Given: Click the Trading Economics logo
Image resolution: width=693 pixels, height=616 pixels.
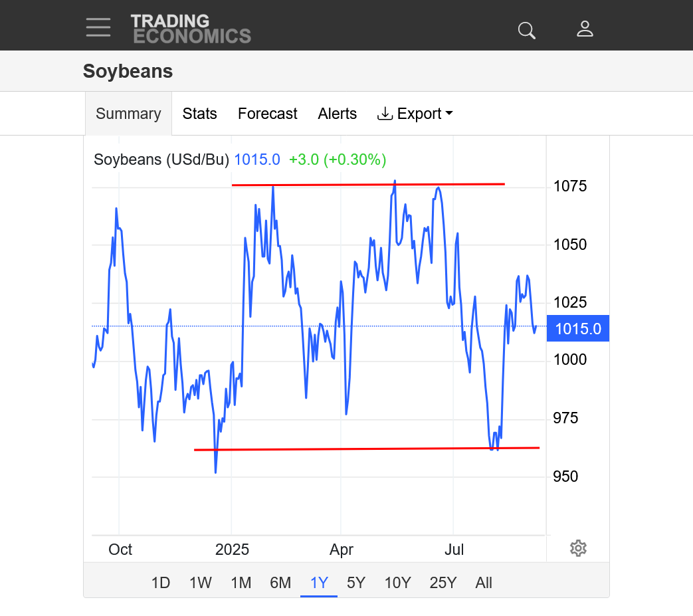Looking at the screenshot, I should pyautogui.click(x=191, y=29).
